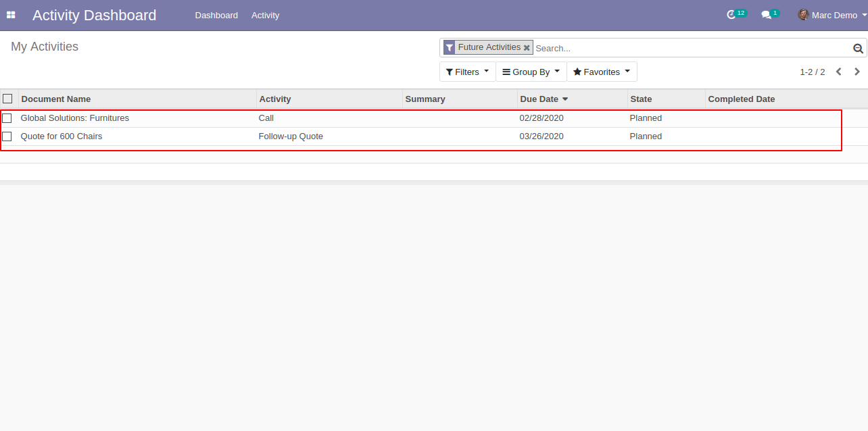Click the 02/28/2020 due date cell
This screenshot has width=868, height=431.
click(x=541, y=118)
